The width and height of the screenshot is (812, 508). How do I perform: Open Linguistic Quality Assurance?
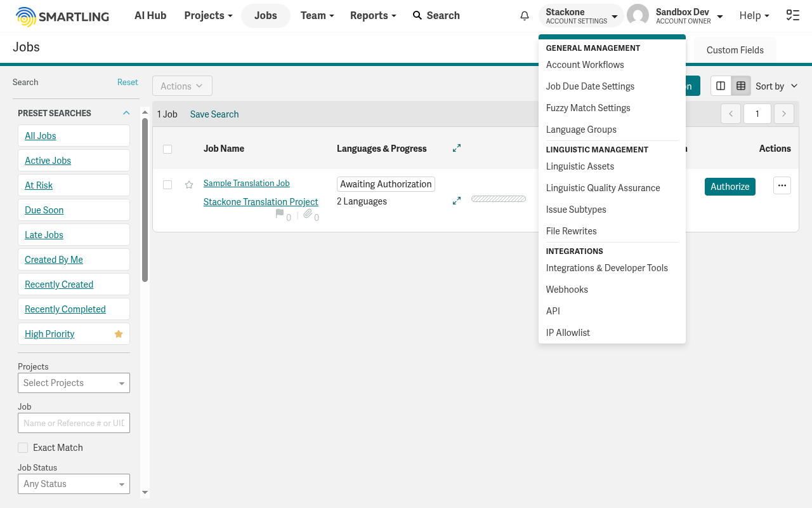click(603, 188)
